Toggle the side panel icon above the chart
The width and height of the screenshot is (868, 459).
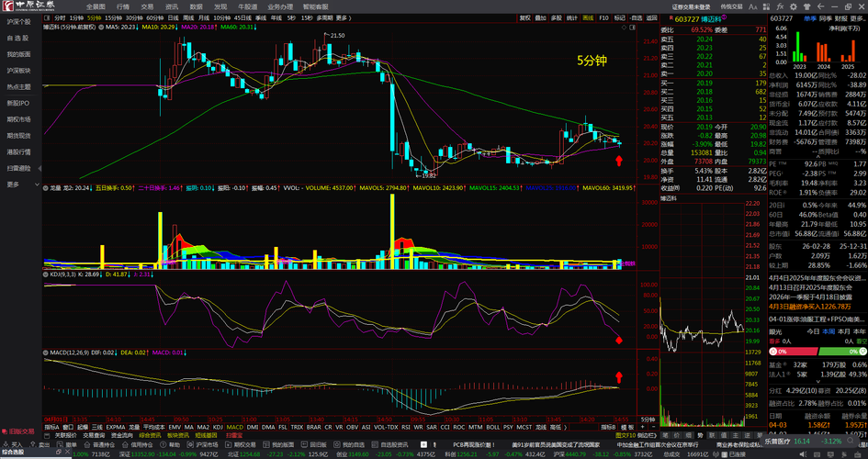pos(633,27)
